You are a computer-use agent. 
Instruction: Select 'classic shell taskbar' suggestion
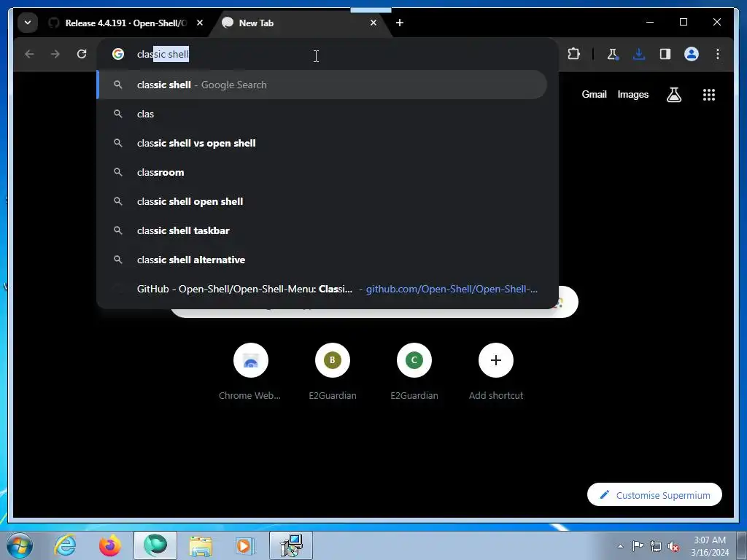click(322, 230)
